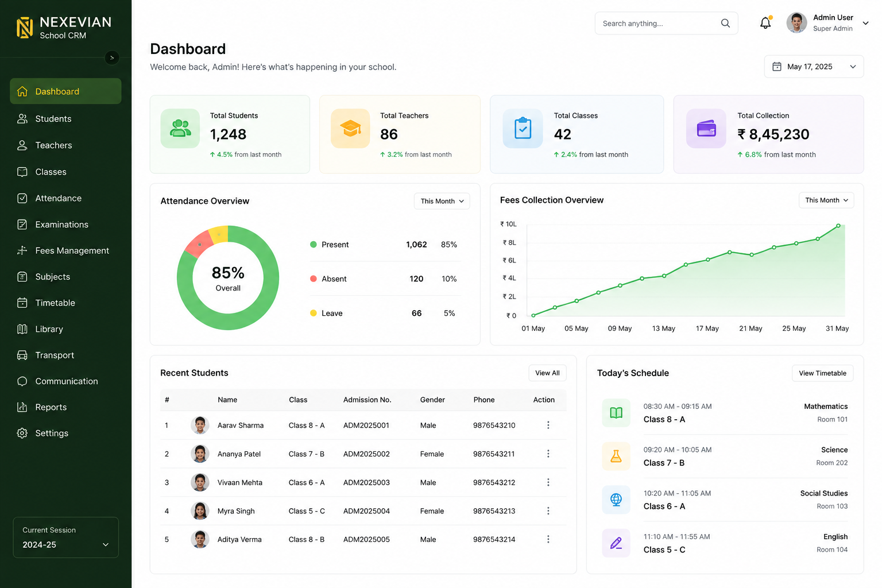Collapse the sidebar with arrow toggle
The image size is (882, 588).
pos(112,57)
